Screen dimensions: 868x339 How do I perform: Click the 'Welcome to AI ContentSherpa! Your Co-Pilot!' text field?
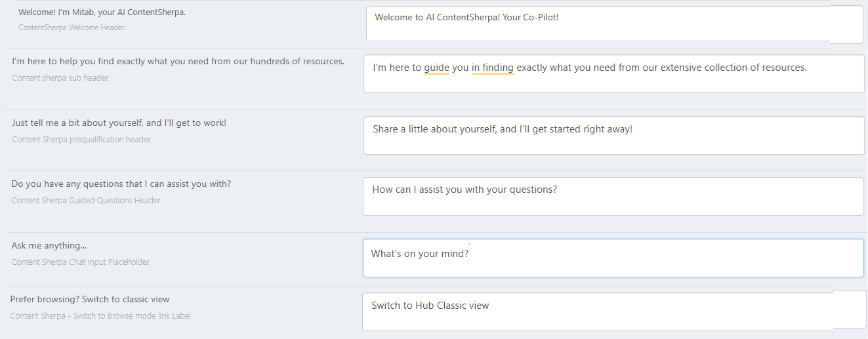click(x=613, y=24)
